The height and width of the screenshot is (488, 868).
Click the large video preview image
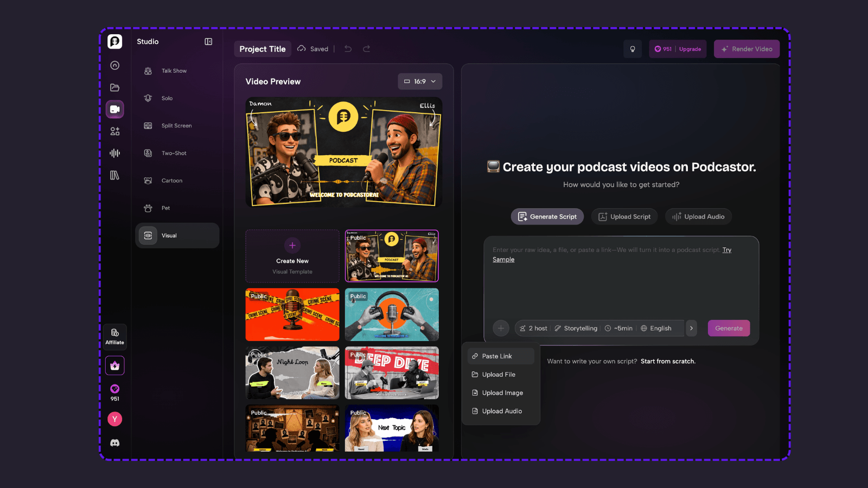click(x=344, y=152)
